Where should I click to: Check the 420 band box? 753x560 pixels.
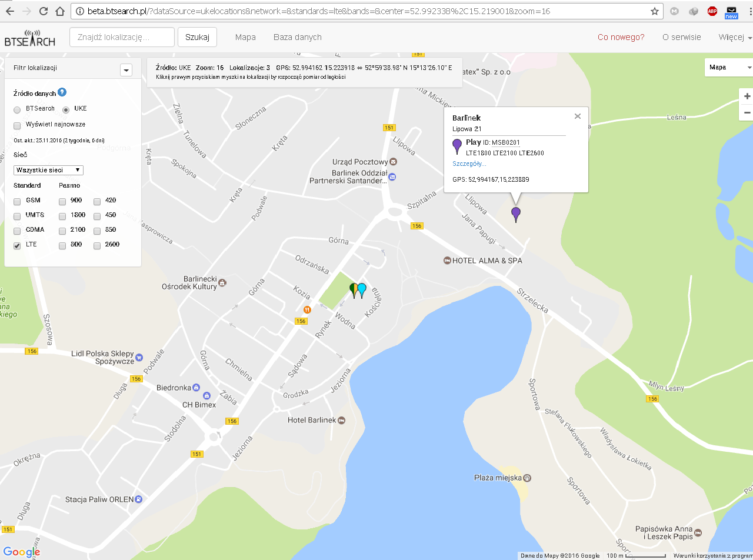click(97, 201)
